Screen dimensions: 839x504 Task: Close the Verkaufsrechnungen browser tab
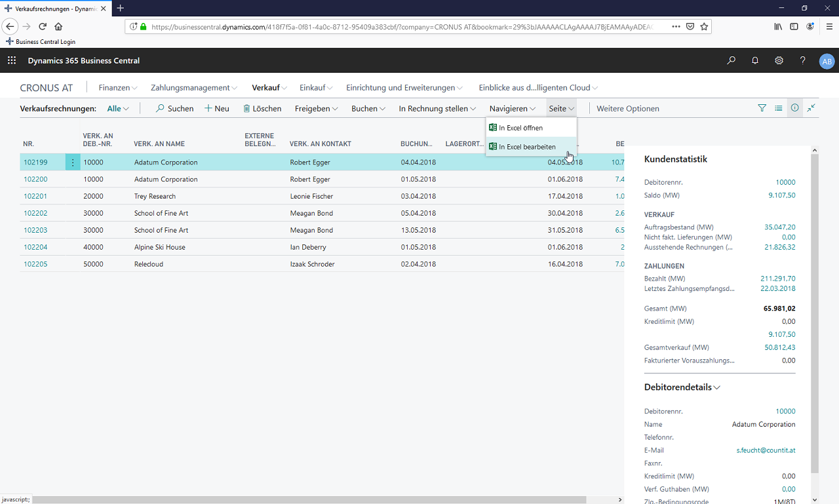click(x=104, y=9)
